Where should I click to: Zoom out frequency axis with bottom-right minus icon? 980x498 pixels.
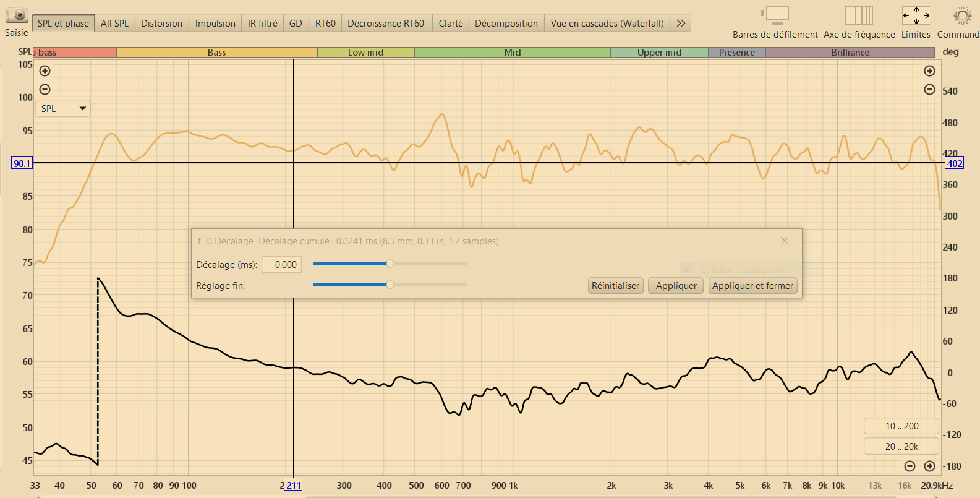click(x=910, y=466)
